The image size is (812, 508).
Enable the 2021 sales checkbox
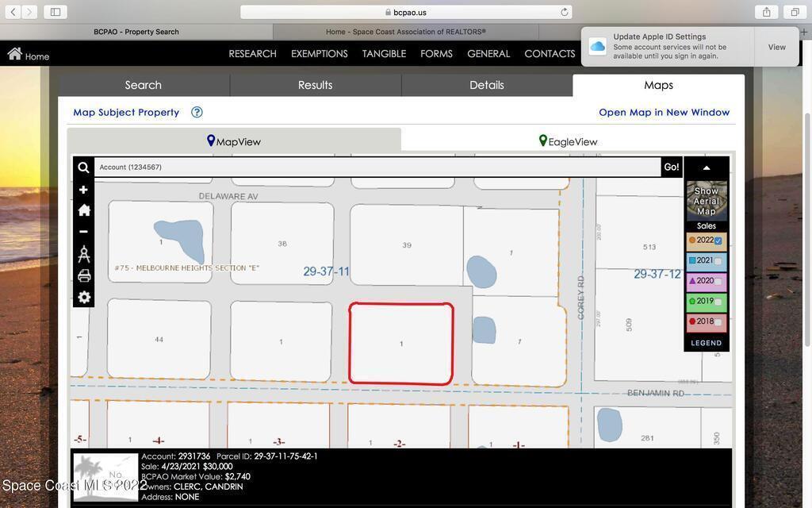[718, 261]
